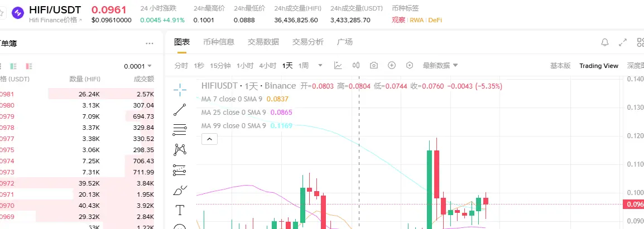Viewport: 644px width, 229px height.
Task: Open the 0.0001 price precision dropdown
Action: click(138, 66)
